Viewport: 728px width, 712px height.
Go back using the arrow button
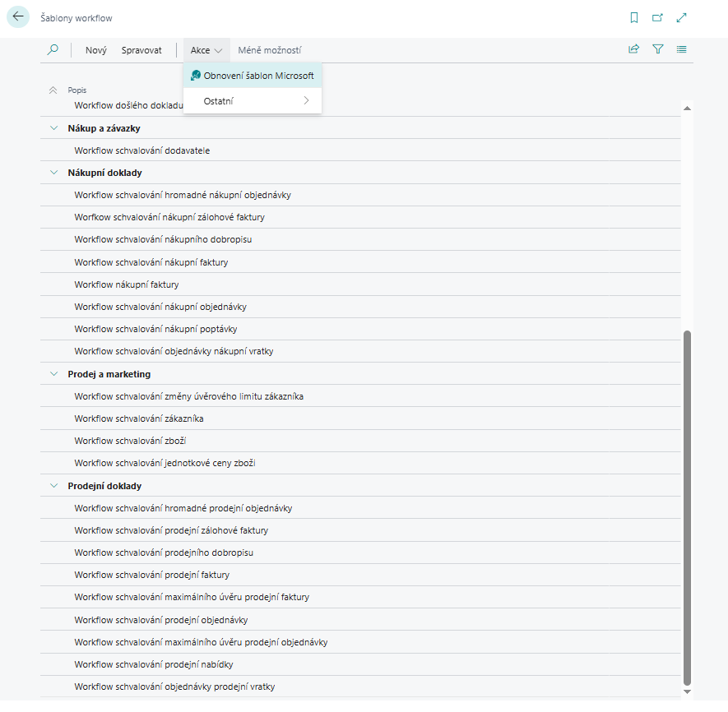point(18,16)
